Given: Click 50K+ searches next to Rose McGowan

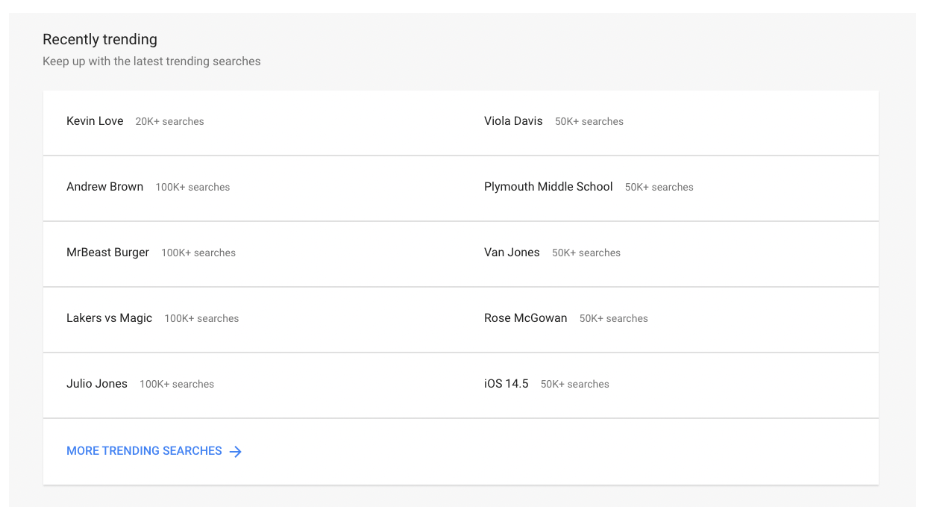Looking at the screenshot, I should tap(613, 319).
